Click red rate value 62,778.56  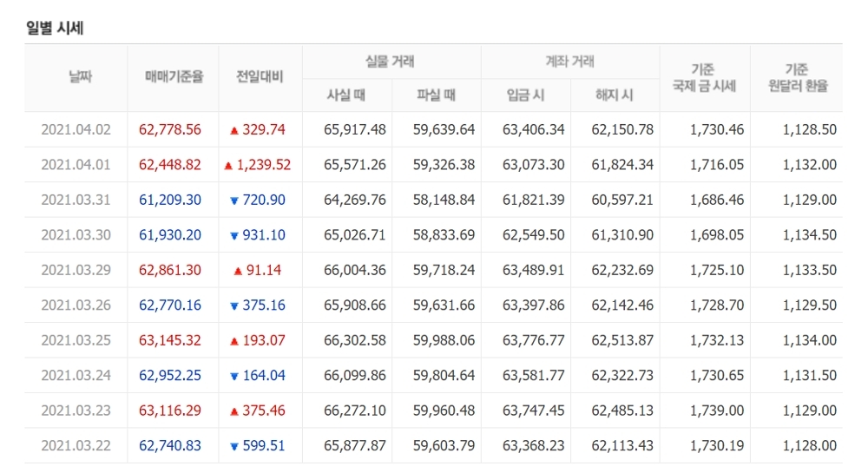click(x=170, y=129)
